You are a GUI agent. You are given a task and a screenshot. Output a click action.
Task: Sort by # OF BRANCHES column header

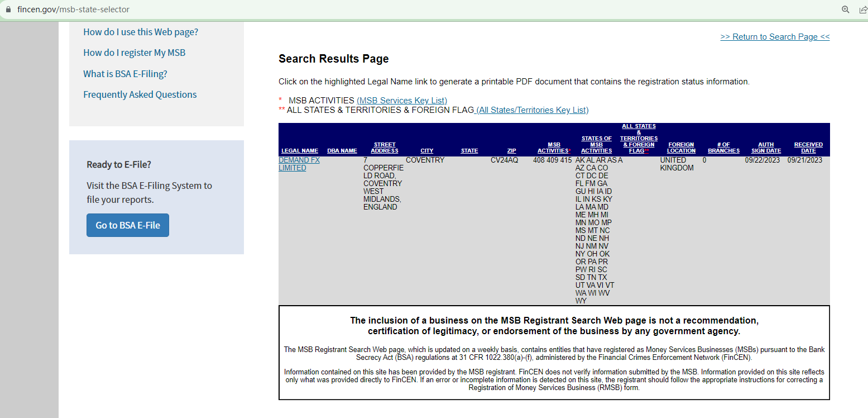click(724, 148)
